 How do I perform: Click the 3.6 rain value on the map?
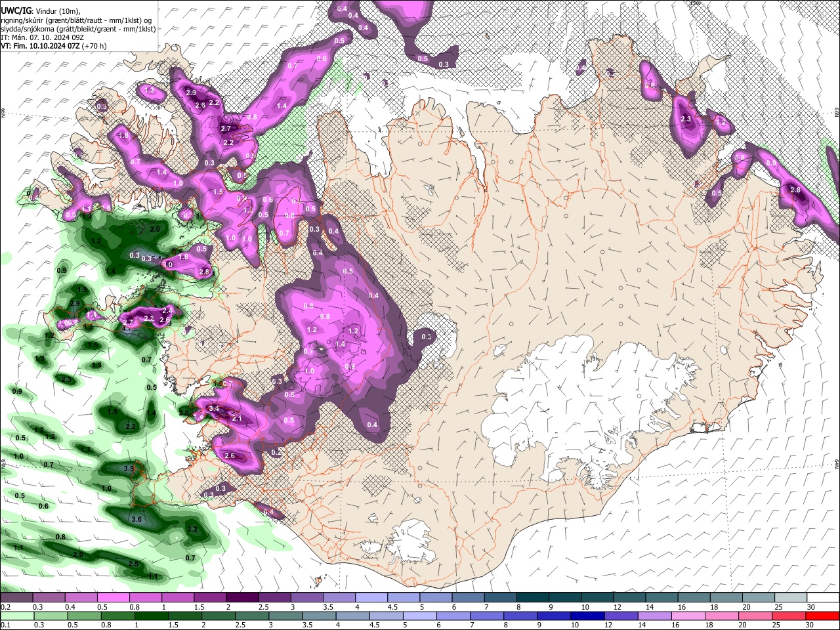pos(136,519)
